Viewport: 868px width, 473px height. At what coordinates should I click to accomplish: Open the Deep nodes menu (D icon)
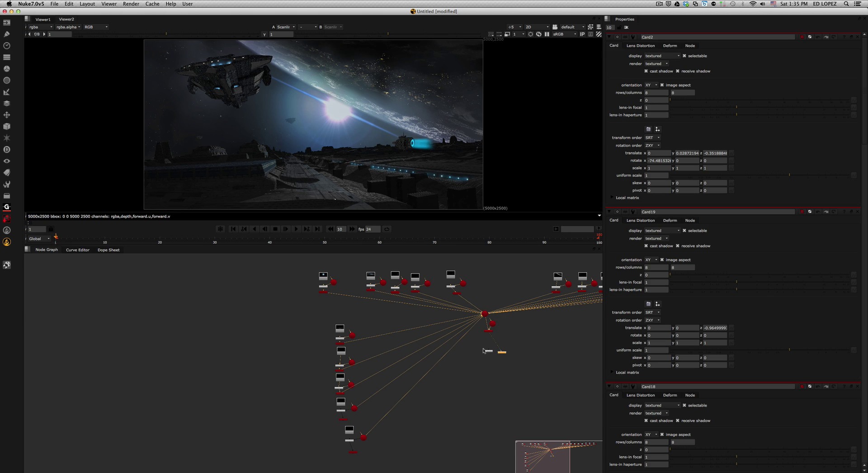point(7,149)
